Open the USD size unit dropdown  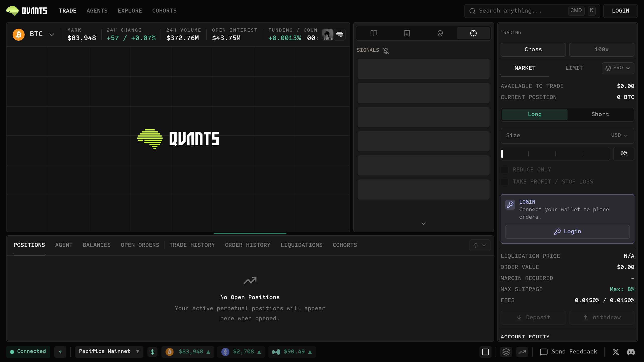tap(619, 135)
